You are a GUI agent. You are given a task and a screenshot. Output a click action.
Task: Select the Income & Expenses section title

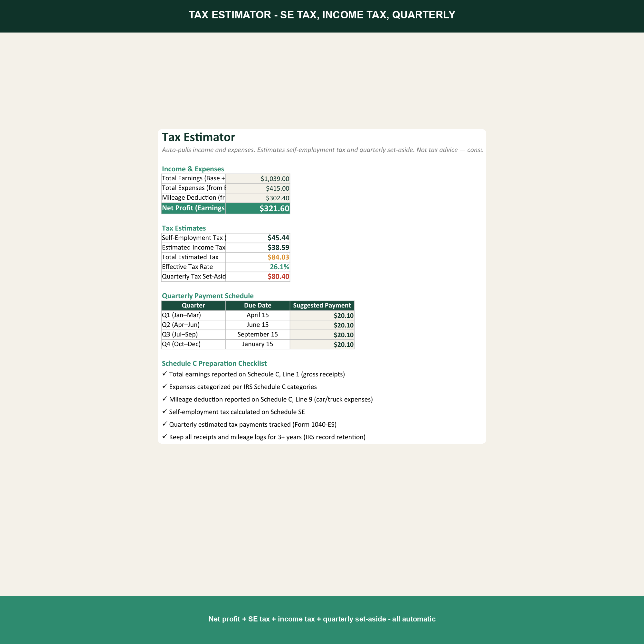[x=193, y=169]
